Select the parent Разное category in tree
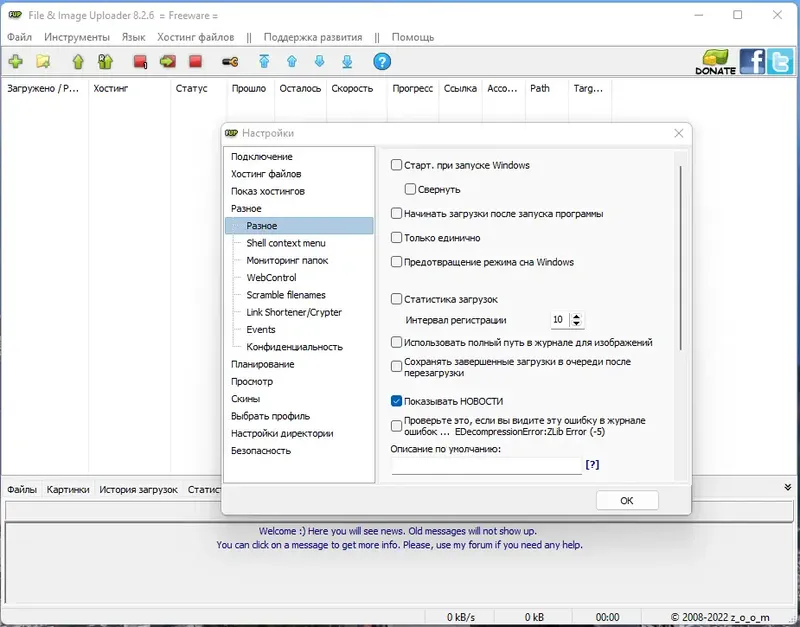The width and height of the screenshot is (800, 627). point(246,209)
